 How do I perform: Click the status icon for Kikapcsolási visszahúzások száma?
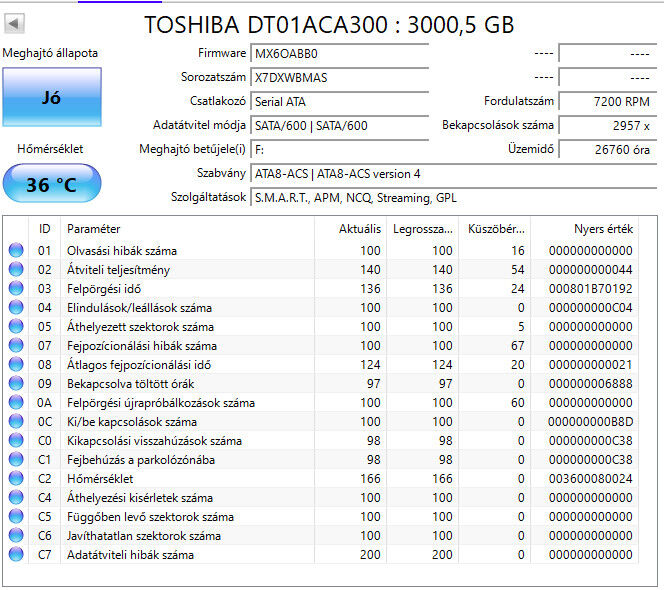coord(16,440)
